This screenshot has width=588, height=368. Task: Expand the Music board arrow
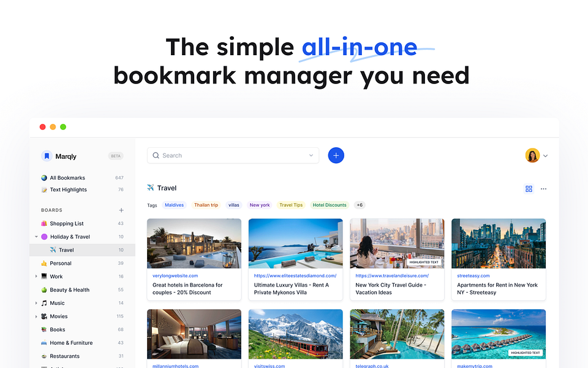coord(36,303)
